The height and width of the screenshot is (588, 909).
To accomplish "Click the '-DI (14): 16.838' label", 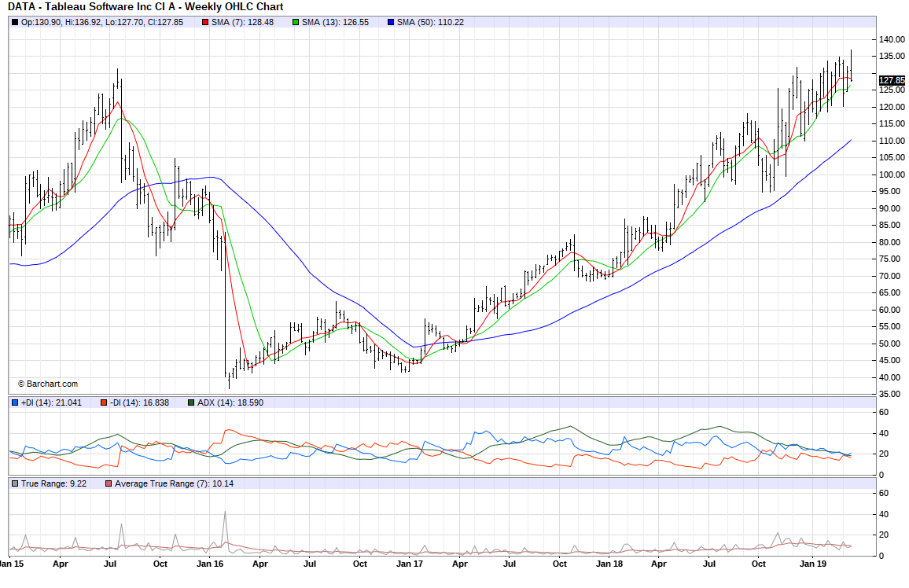I will (140, 402).
